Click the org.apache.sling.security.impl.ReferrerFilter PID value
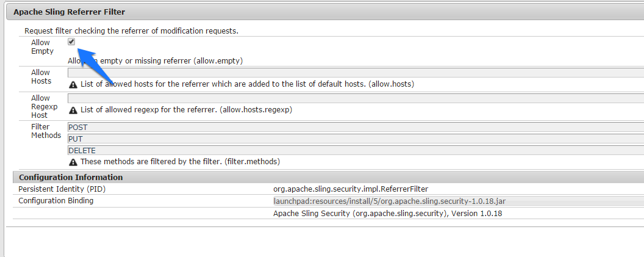Viewport: 644px width, 257px height. 351,189
